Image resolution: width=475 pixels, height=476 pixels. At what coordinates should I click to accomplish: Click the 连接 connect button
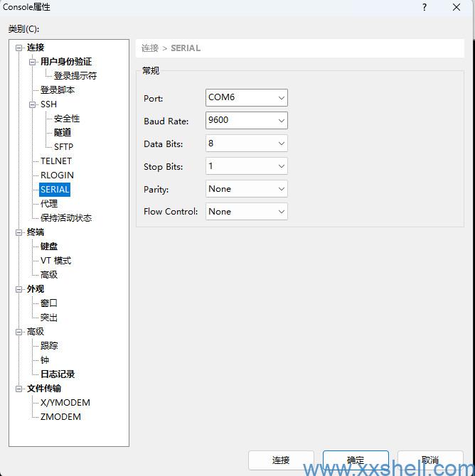[281, 460]
